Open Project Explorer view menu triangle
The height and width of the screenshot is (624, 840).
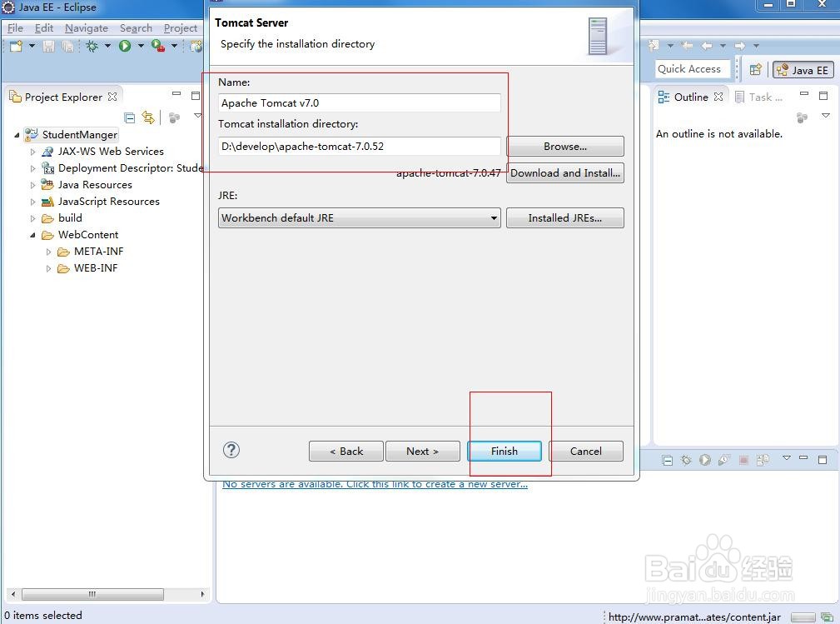197,116
